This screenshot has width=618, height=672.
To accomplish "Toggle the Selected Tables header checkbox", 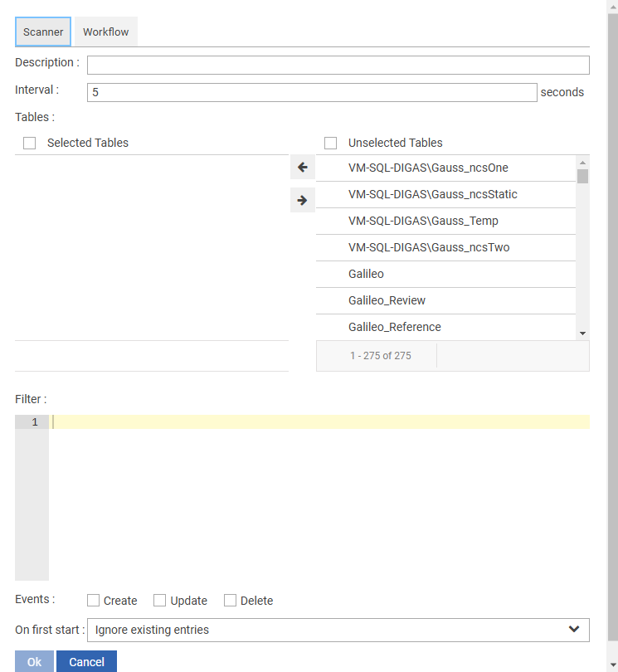I will tap(30, 143).
